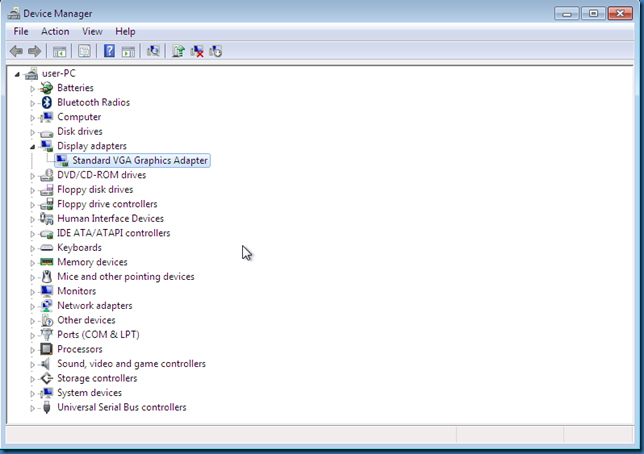Click the Keyboards category icon
The height and width of the screenshot is (454, 644).
click(46, 248)
